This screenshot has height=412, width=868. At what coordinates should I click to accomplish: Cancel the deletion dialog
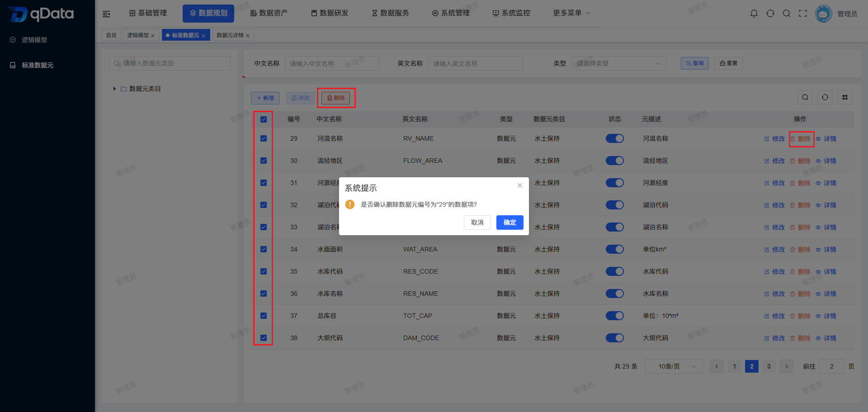(477, 223)
